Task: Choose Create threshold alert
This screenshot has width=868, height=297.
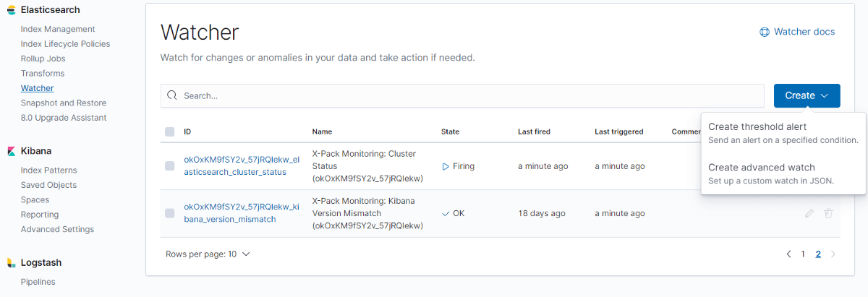Action: tap(783, 133)
